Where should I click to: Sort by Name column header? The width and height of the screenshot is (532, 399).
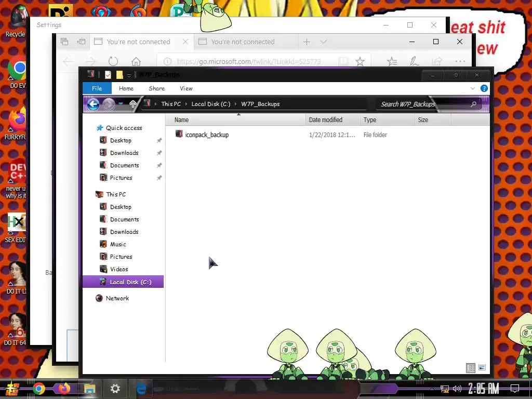click(x=235, y=120)
